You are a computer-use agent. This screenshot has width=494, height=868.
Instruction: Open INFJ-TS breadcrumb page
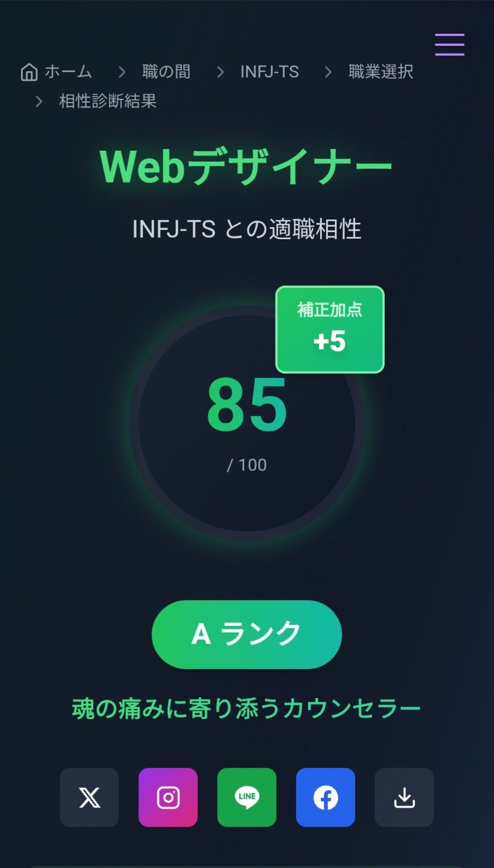pyautogui.click(x=269, y=72)
